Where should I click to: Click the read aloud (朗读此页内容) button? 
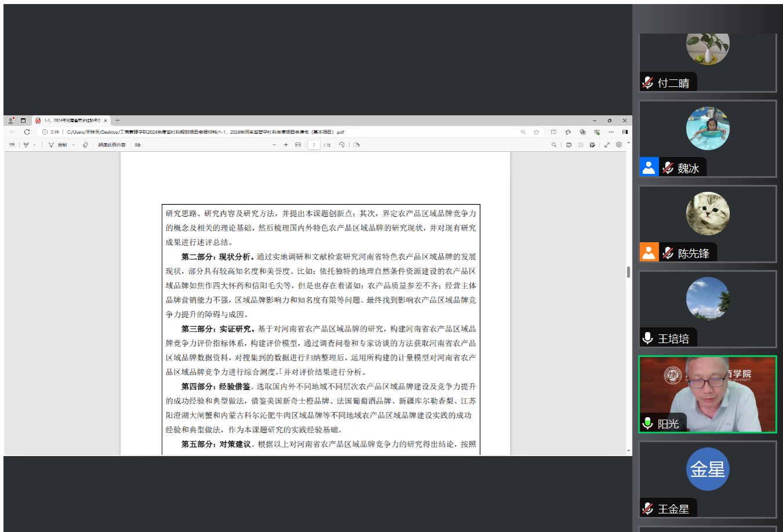pyautogui.click(x=111, y=145)
